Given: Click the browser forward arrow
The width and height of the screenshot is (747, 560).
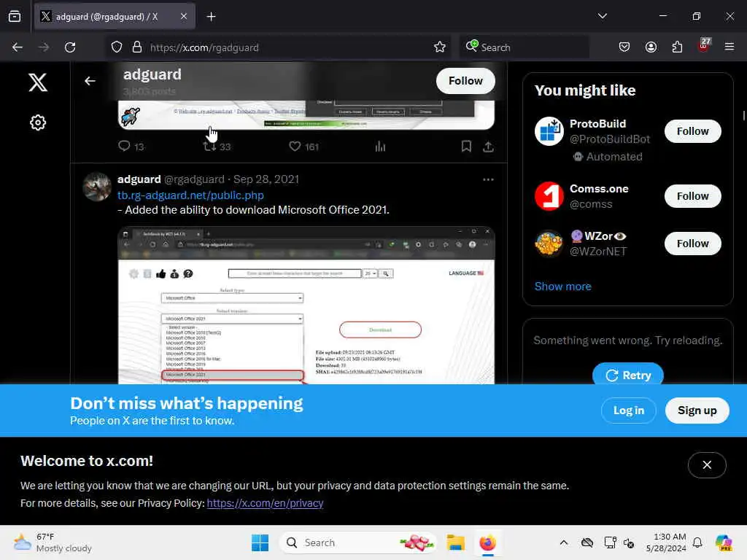Looking at the screenshot, I should (43, 47).
